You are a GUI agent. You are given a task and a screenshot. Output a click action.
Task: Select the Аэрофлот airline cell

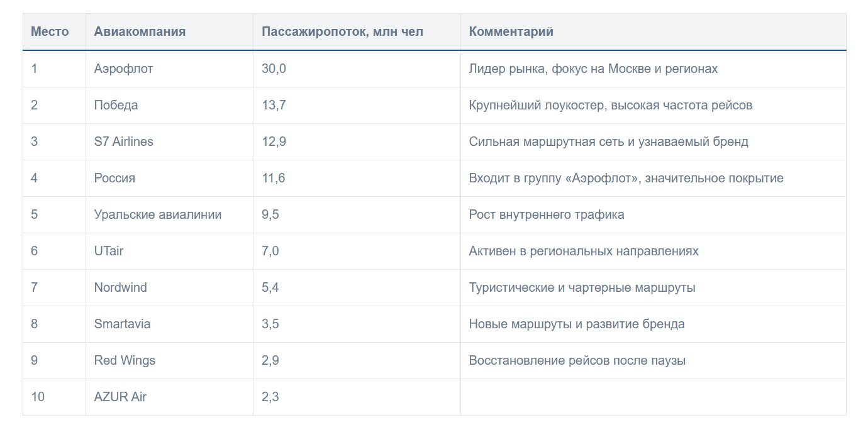click(x=123, y=69)
